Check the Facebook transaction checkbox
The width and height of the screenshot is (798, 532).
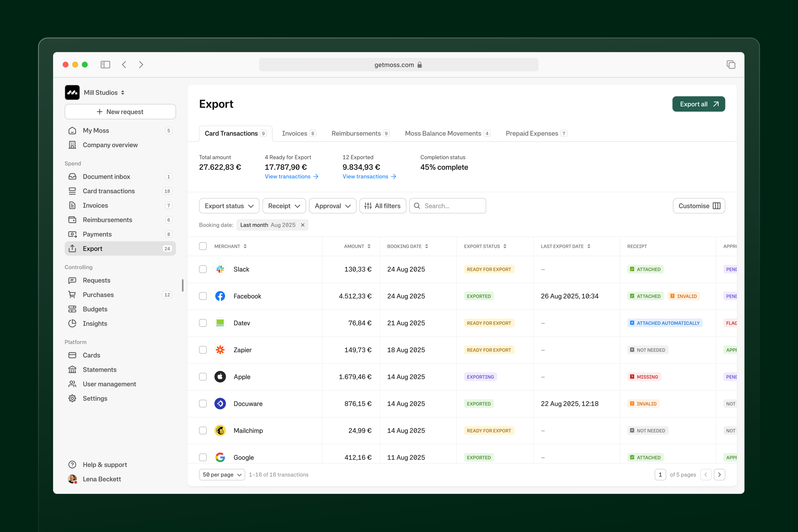203,296
